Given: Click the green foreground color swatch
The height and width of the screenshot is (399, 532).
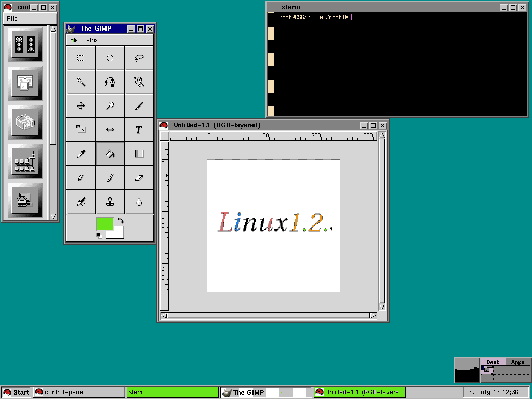Looking at the screenshot, I should point(104,224).
